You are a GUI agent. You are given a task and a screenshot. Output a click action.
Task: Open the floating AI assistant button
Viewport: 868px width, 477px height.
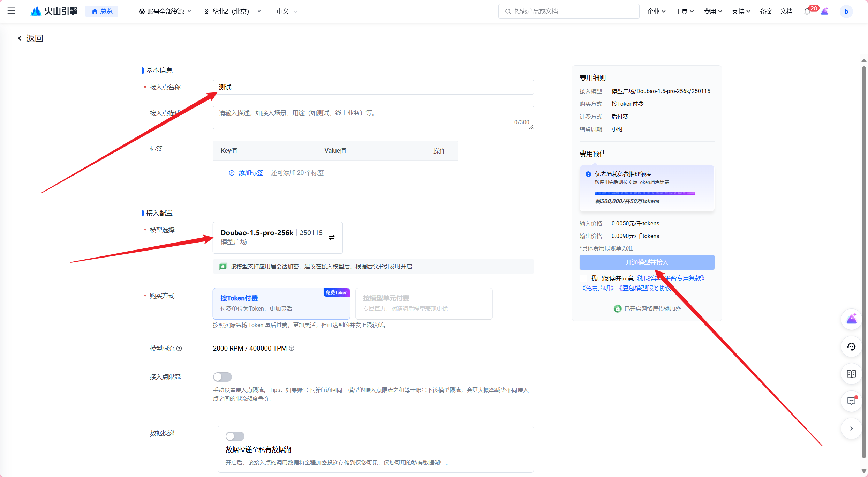click(x=851, y=319)
